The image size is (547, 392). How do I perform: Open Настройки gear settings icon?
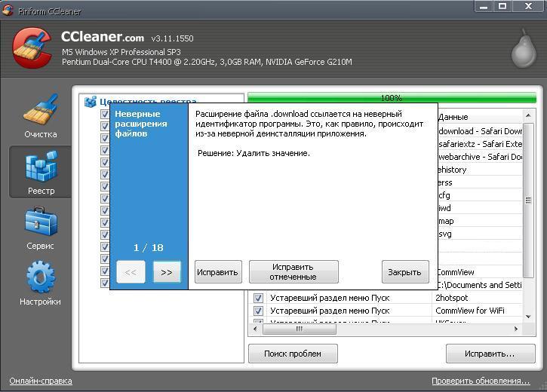pos(41,281)
